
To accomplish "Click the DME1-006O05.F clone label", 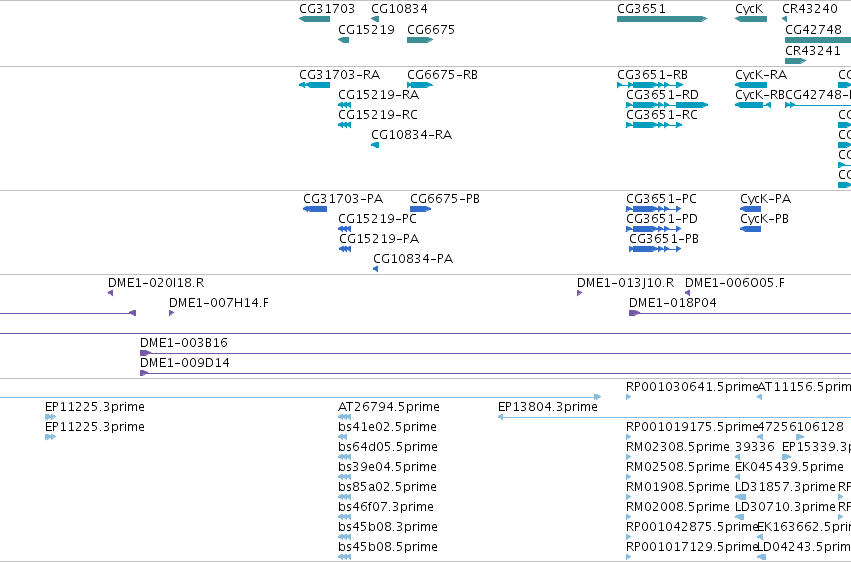I will pyautogui.click(x=735, y=283).
